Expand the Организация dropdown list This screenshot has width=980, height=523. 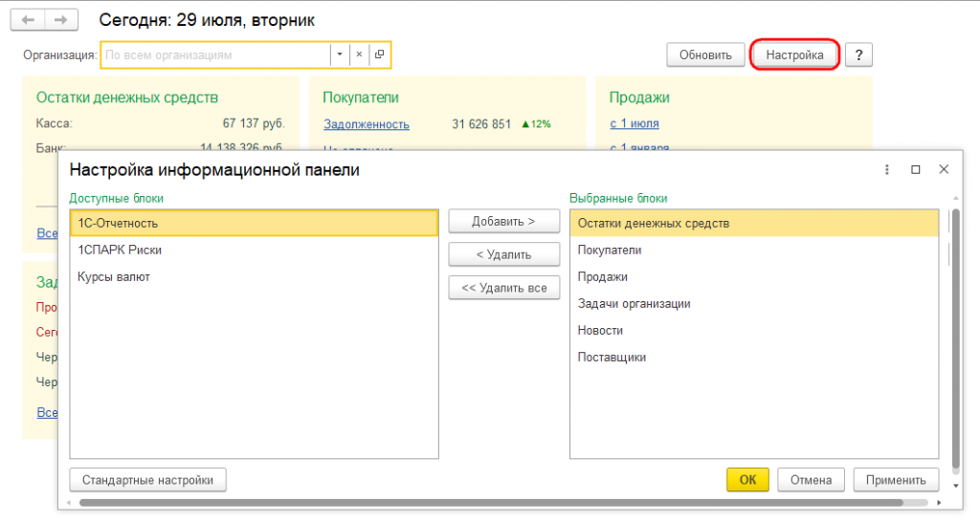pos(340,54)
